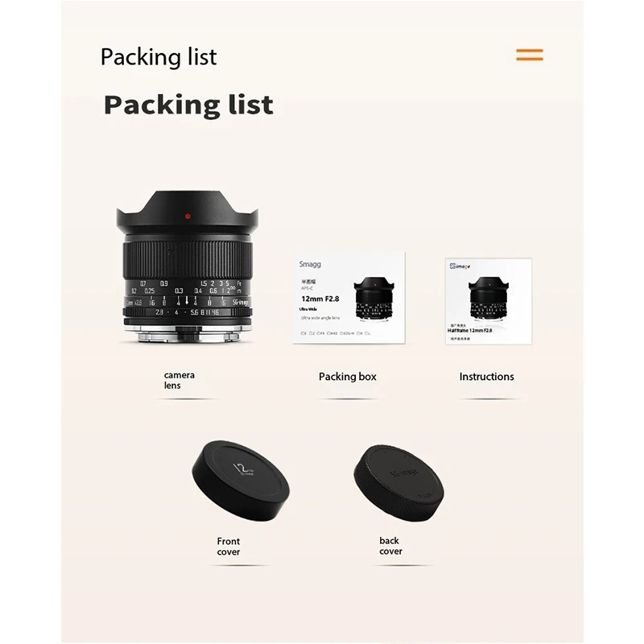Click the front lens cover image

[241, 481]
